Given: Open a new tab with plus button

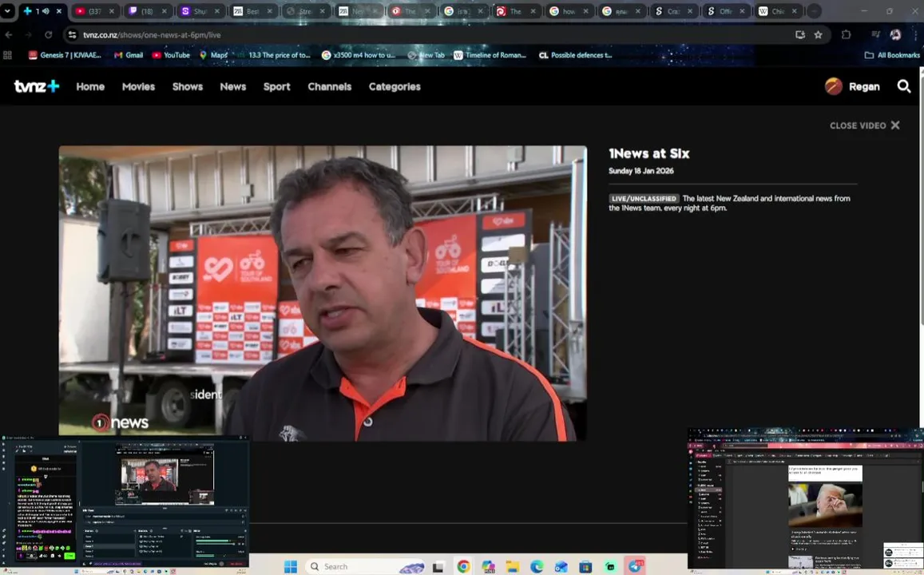Looking at the screenshot, I should click(x=814, y=11).
